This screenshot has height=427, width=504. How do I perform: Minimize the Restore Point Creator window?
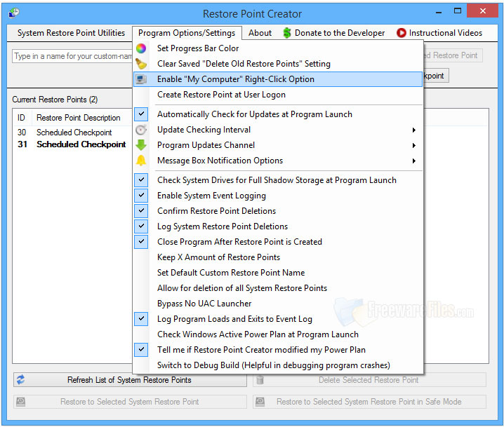point(439,11)
